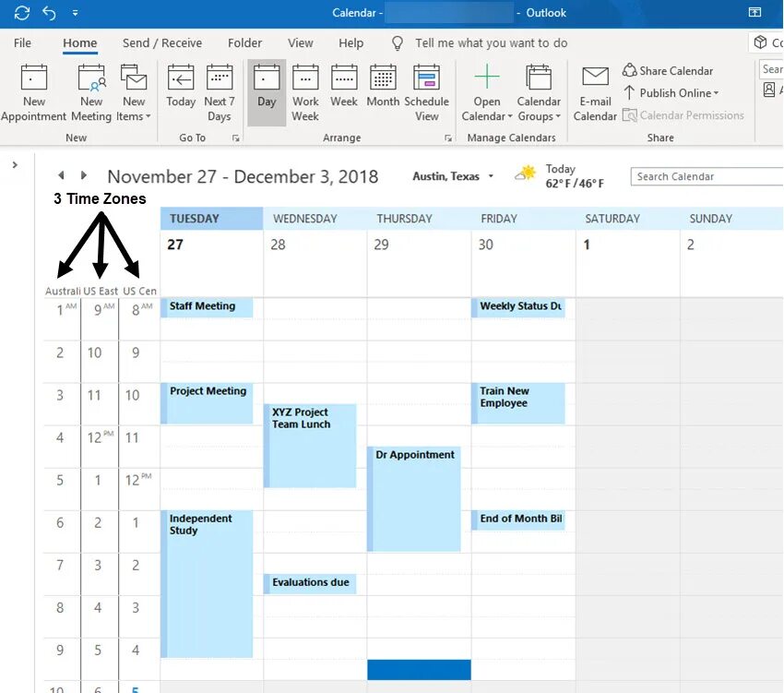Select the Train New Employee event
Viewport: 784px width, 693px height.
(x=518, y=403)
